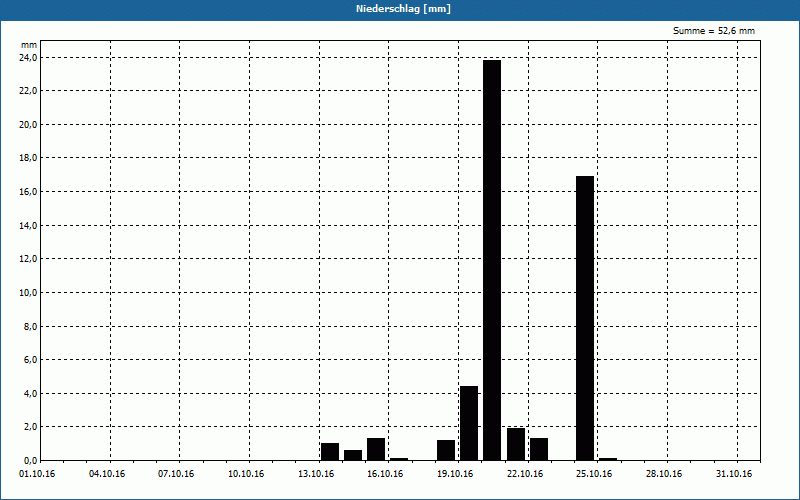Image resolution: width=800 pixels, height=500 pixels.
Task: Click the 31.10.16 date label
Action: pyautogui.click(x=734, y=474)
